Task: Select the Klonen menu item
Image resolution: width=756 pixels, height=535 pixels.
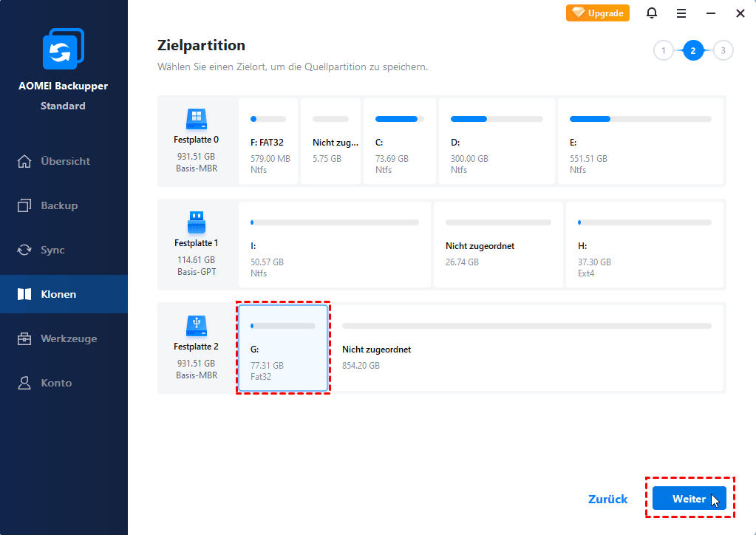Action: click(64, 295)
